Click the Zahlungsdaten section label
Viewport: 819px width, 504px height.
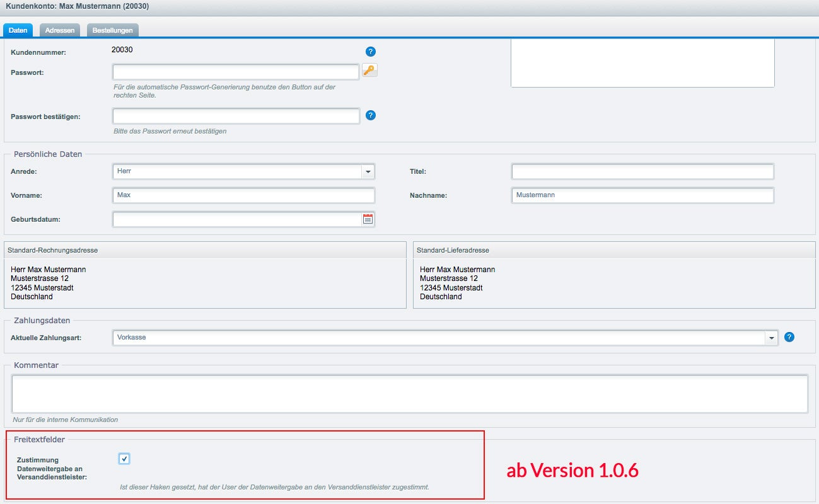coord(42,321)
